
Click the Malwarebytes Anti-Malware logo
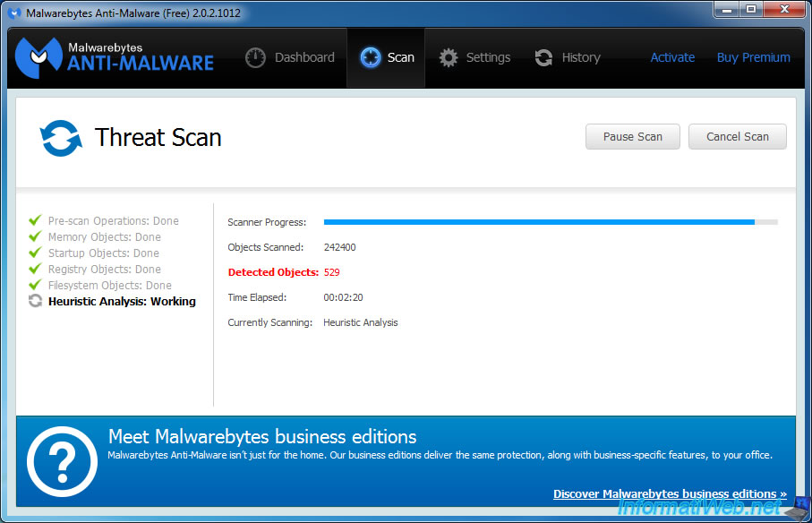pos(115,57)
